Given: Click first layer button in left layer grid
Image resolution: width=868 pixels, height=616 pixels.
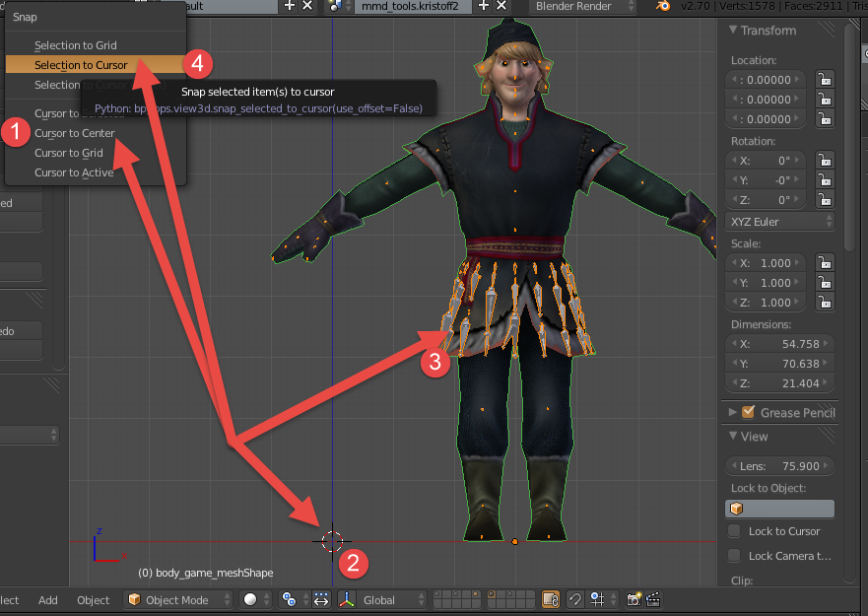Looking at the screenshot, I should pos(437,595).
